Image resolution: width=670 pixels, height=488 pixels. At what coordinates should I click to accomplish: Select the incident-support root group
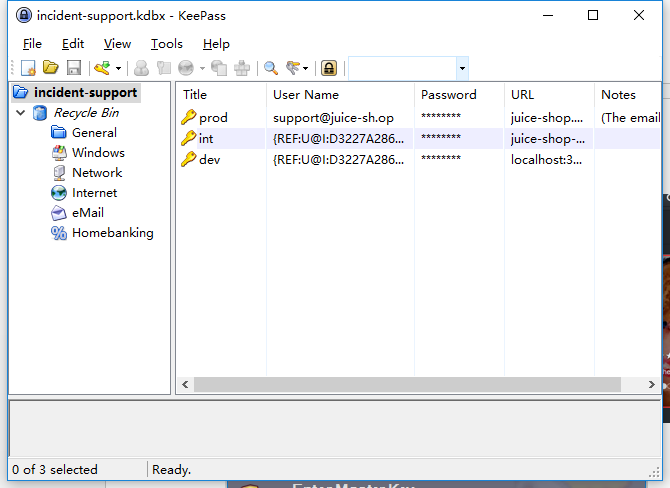85,92
